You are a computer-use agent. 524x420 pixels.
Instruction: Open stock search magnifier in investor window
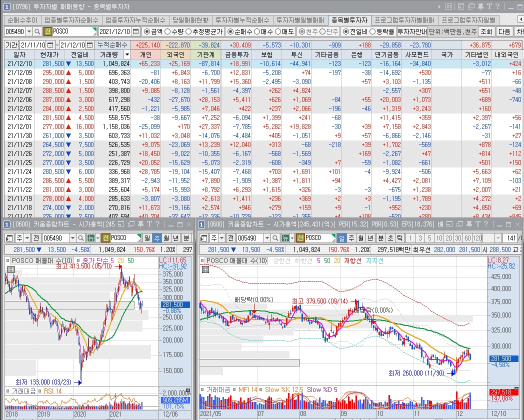[x=37, y=31]
